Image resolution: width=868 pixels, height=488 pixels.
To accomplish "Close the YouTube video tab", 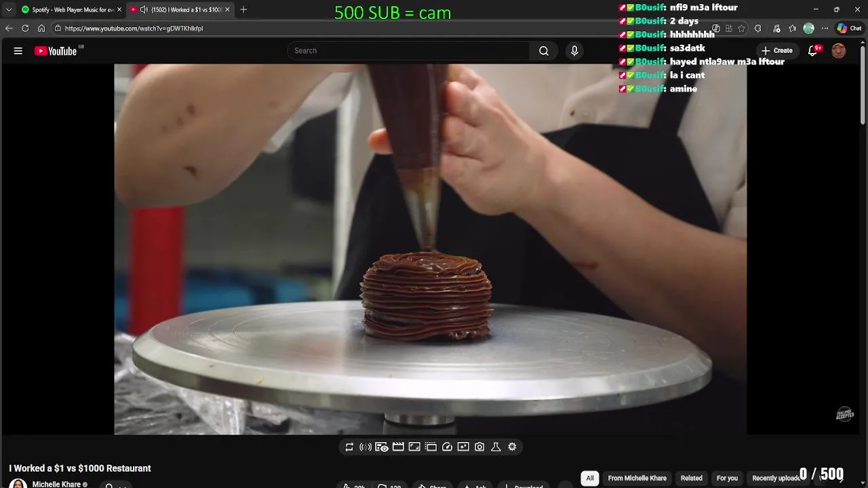I will click(227, 9).
